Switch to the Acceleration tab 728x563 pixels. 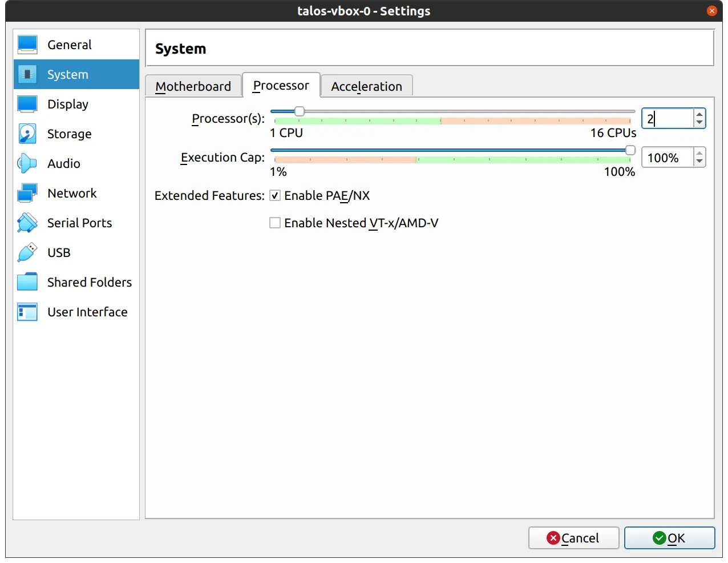366,86
